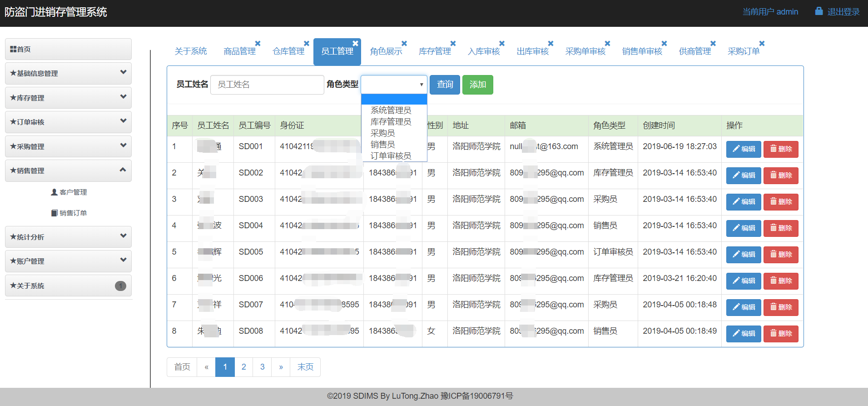
Task: Delete the employee SD003 row
Action: (x=781, y=202)
